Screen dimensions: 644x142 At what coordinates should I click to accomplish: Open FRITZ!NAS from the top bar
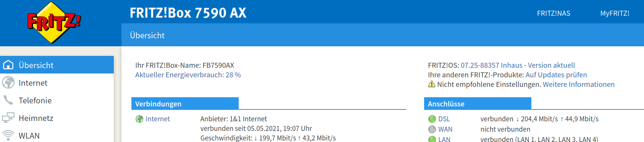[x=553, y=13]
